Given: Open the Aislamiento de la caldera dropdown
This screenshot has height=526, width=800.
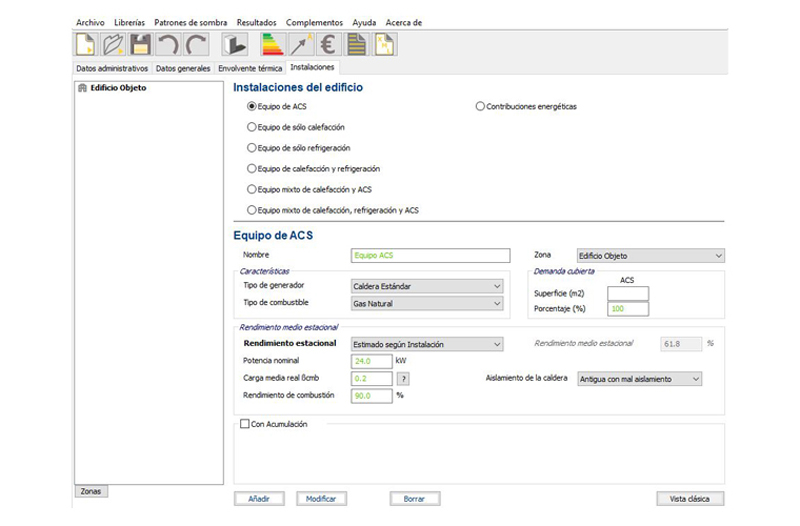Looking at the screenshot, I should point(640,379).
